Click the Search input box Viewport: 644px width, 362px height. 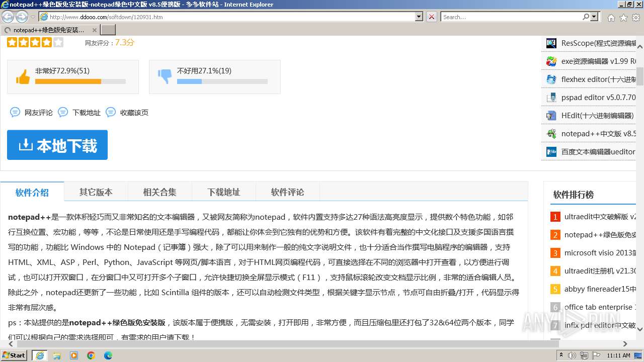[x=511, y=17]
